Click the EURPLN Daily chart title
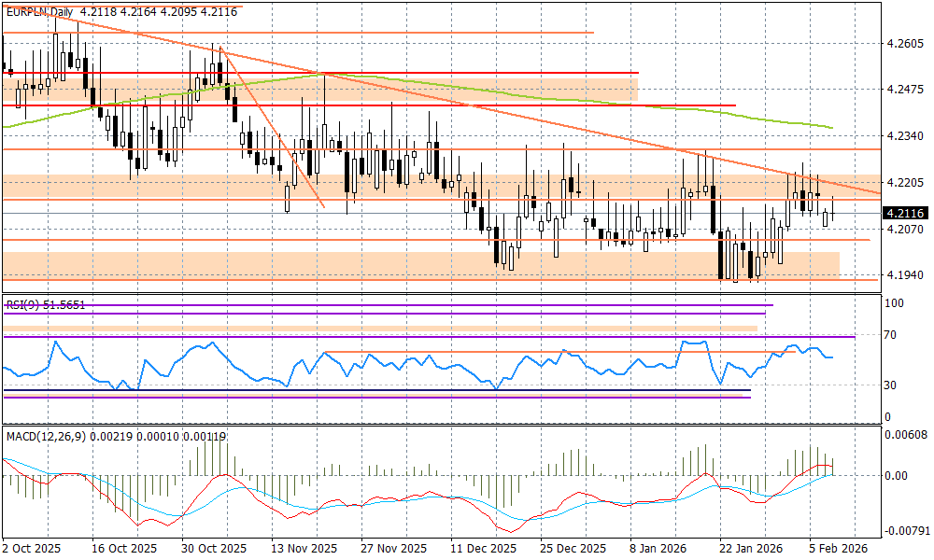The image size is (934, 560). (x=39, y=12)
